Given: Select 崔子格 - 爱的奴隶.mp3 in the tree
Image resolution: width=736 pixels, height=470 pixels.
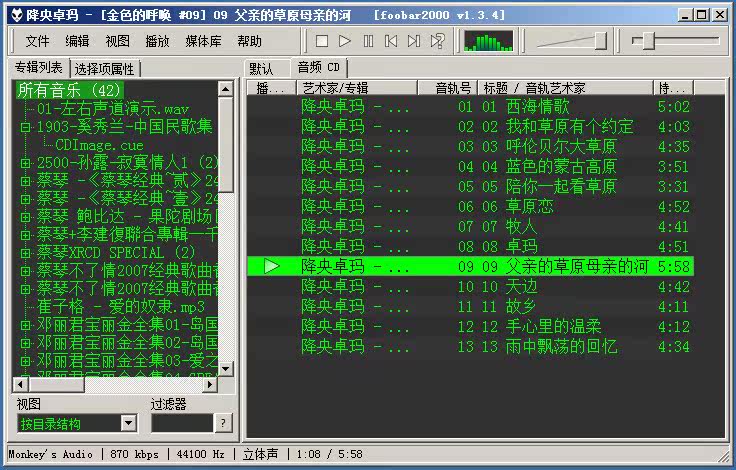Looking at the screenshot, I should click(121, 307).
